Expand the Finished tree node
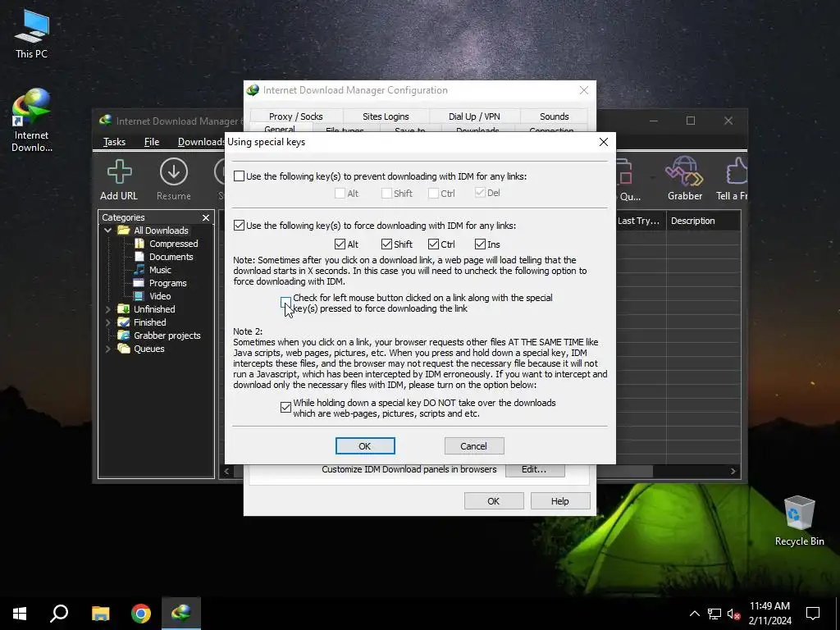 tap(107, 322)
